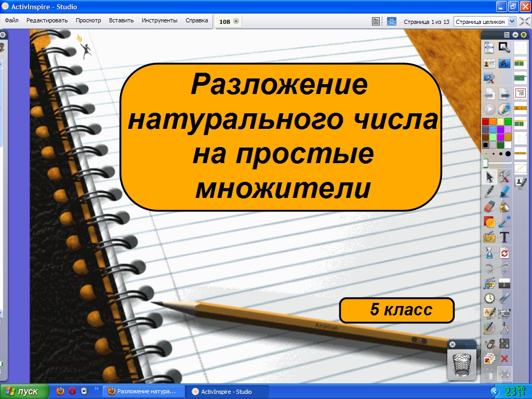Pick the red color swatch
The width and height of the screenshot is (532, 399).
[x=485, y=122]
